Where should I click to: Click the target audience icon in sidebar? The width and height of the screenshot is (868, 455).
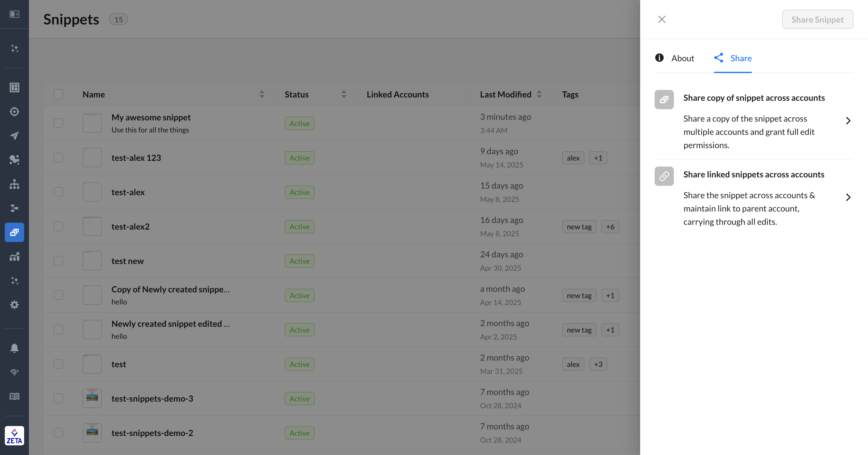point(14,112)
